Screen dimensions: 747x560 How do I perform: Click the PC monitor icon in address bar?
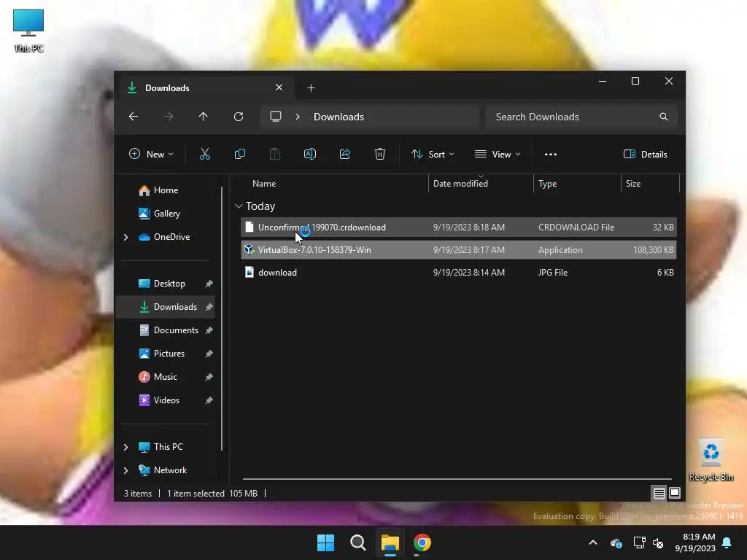click(x=276, y=117)
